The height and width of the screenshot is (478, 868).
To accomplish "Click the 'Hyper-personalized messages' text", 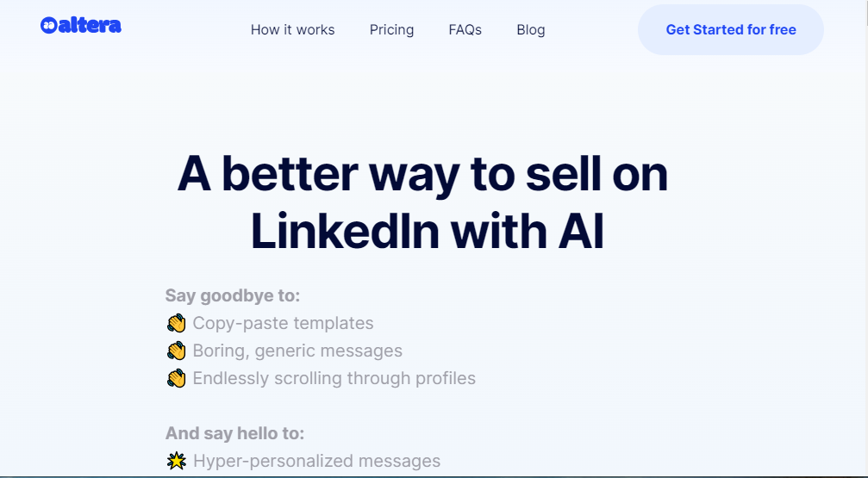I will coord(316,462).
